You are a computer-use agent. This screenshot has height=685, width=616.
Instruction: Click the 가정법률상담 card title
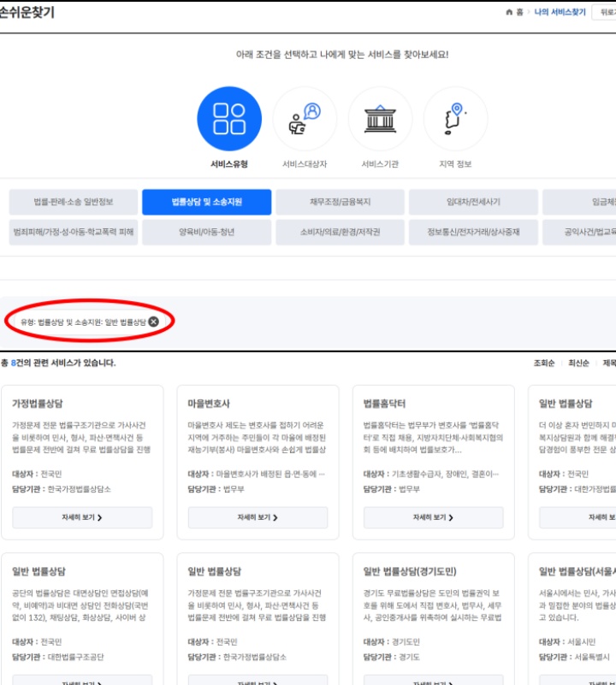pyautogui.click(x=38, y=404)
